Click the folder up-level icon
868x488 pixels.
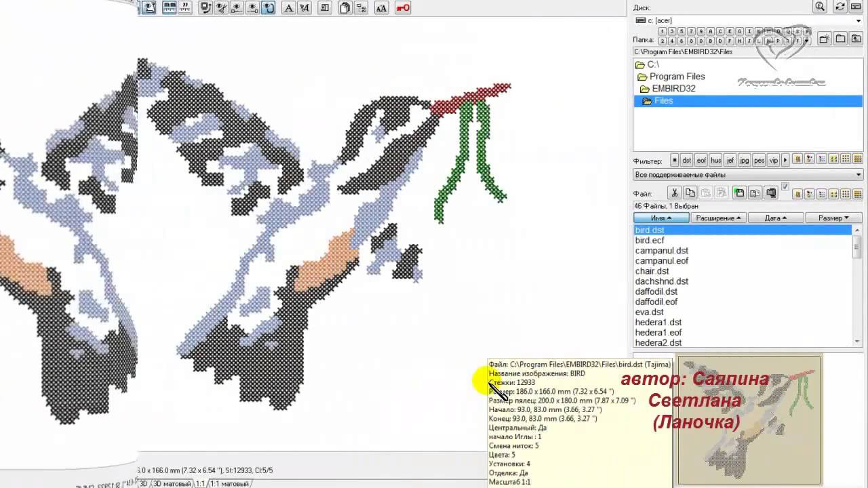coord(856,39)
